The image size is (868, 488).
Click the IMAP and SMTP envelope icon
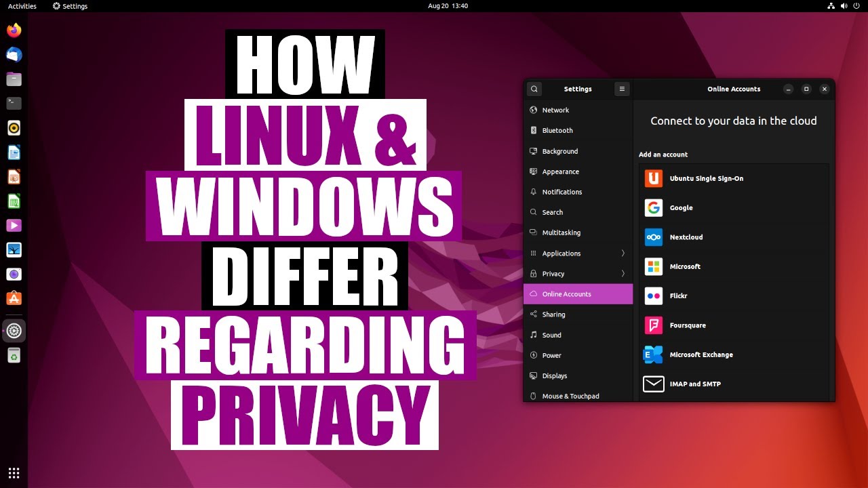(654, 384)
